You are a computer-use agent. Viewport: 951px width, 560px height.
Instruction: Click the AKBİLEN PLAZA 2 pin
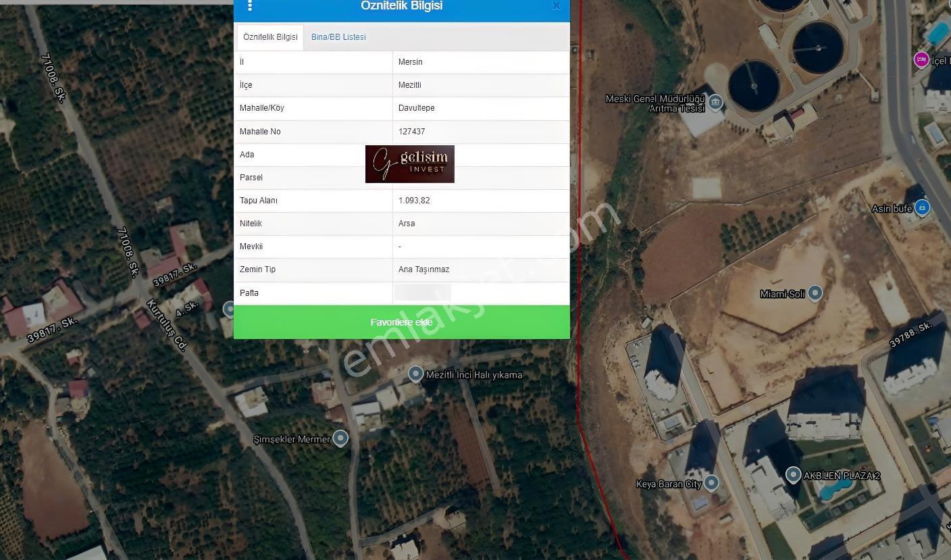pos(794,476)
